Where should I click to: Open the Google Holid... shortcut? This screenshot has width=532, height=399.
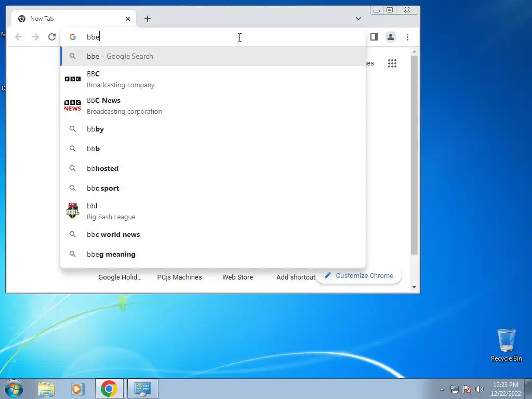120,277
